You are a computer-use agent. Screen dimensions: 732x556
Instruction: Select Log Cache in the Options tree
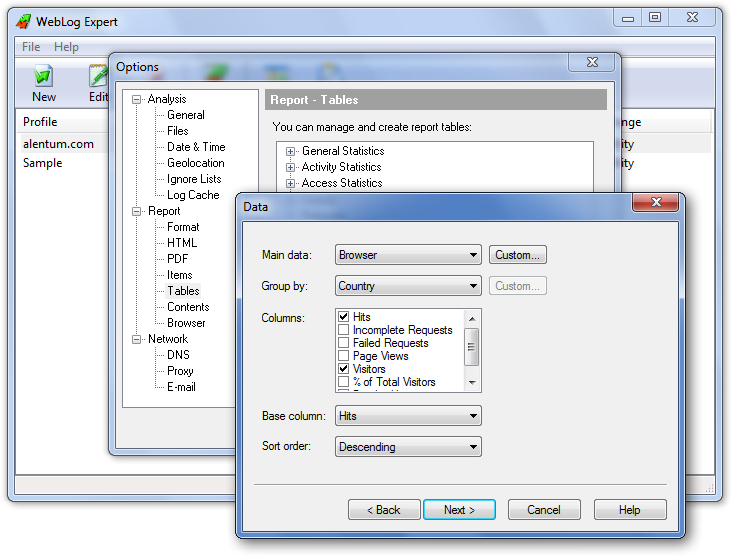(193, 195)
